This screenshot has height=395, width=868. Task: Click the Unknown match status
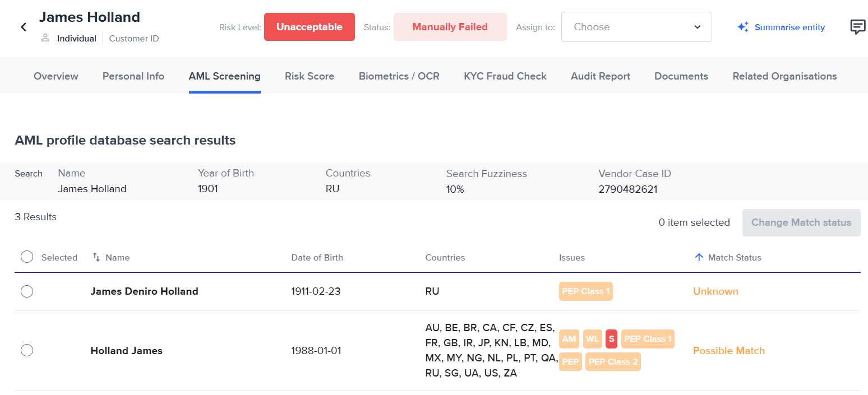pyautogui.click(x=715, y=291)
